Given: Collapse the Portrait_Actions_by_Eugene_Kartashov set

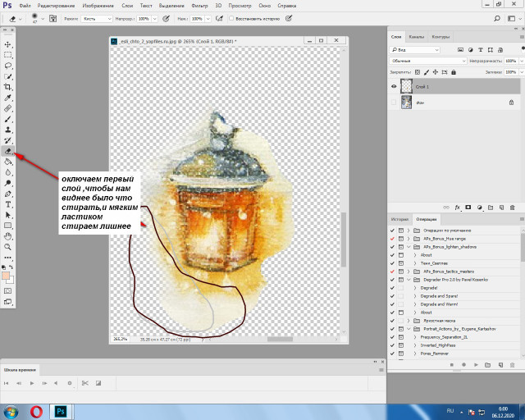Looking at the screenshot, I should 409,328.
